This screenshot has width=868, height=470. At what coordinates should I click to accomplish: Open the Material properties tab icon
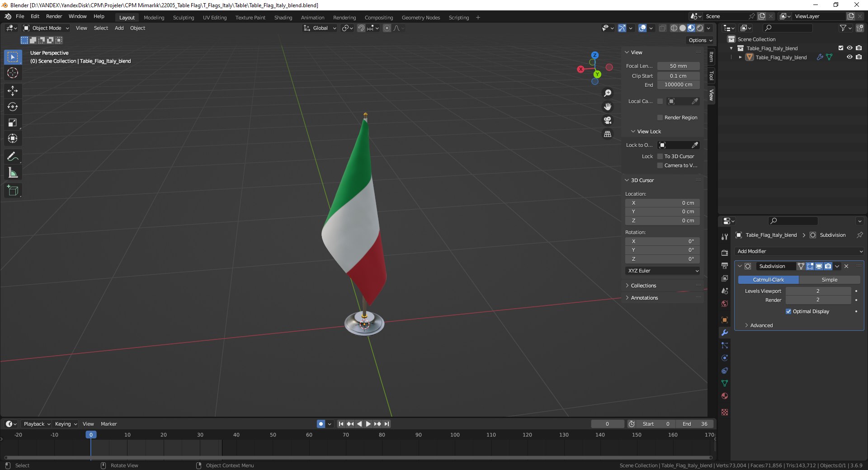725,396
